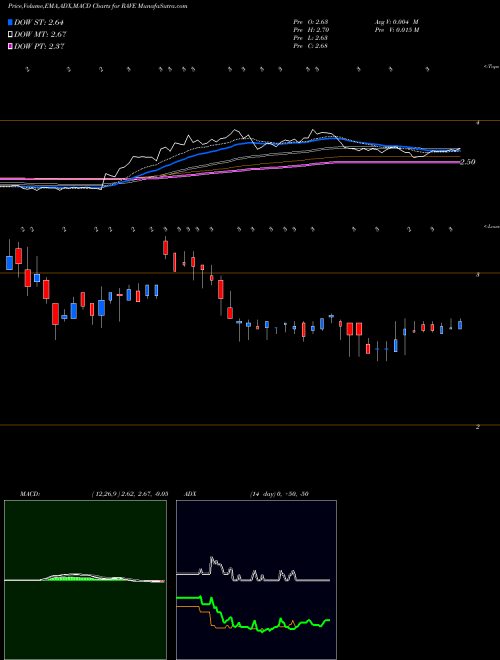The width and height of the screenshot is (500, 660).
Task: Click the 'Pre C: 2.68' close value
Action: [311, 45]
